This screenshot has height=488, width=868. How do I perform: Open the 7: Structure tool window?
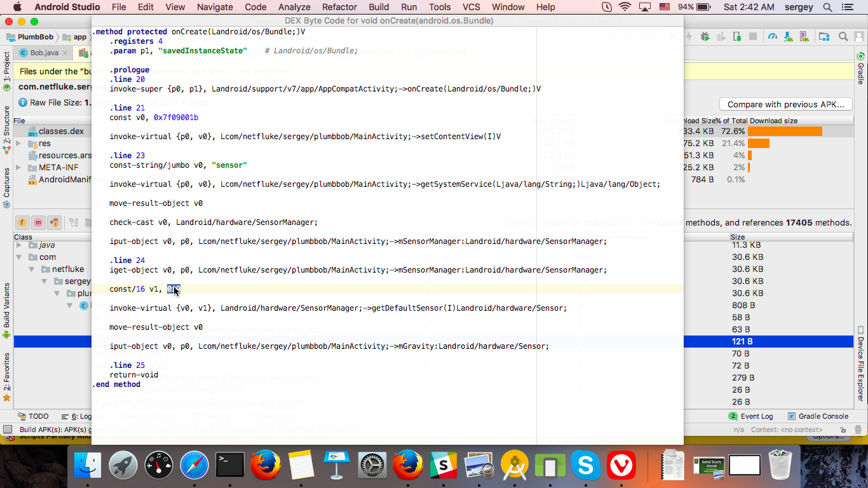(6, 130)
